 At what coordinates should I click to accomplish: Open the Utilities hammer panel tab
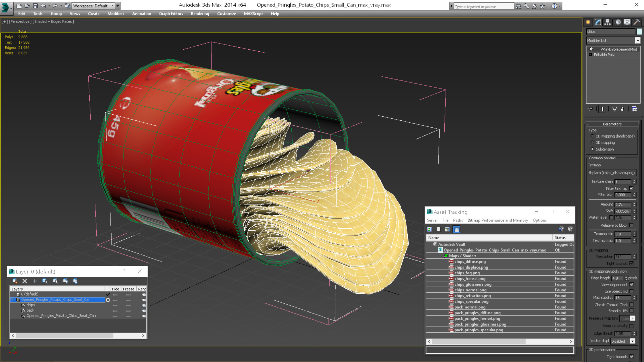[x=637, y=22]
